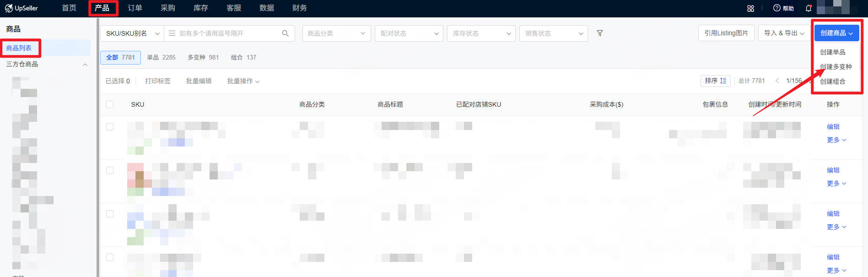868x277 pixels.
Task: Switch to the 多变种 981 tab
Action: coord(203,58)
